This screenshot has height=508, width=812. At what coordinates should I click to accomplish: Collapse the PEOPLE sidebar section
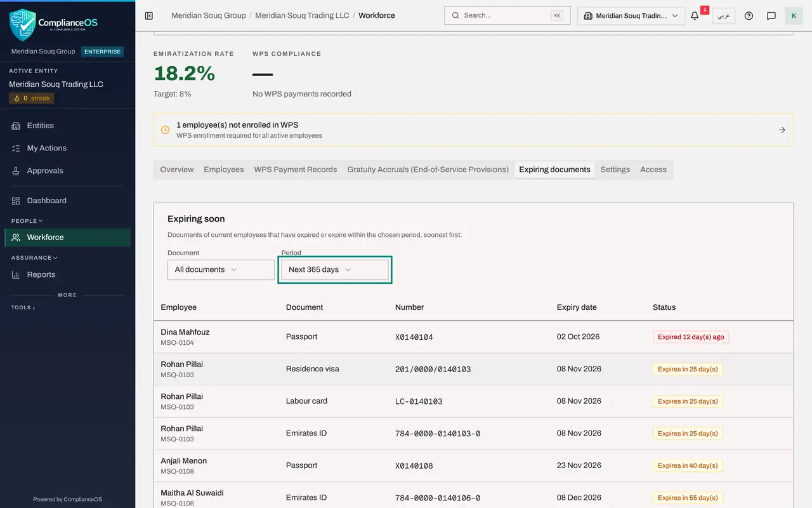(27, 221)
